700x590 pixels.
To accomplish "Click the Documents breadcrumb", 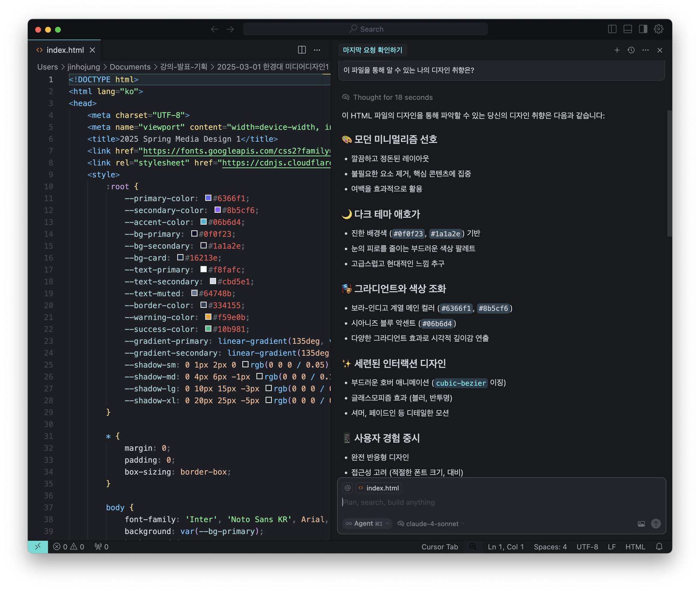I will click(x=130, y=67).
